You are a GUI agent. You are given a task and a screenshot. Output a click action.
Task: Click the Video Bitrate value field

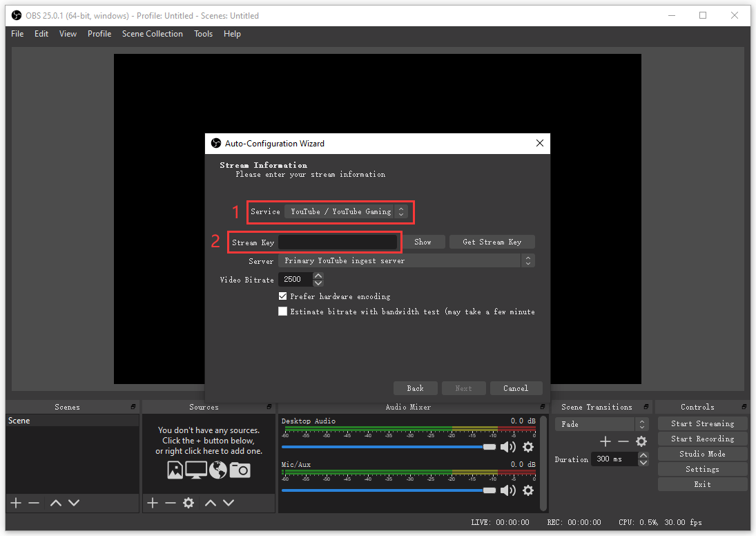(x=295, y=279)
